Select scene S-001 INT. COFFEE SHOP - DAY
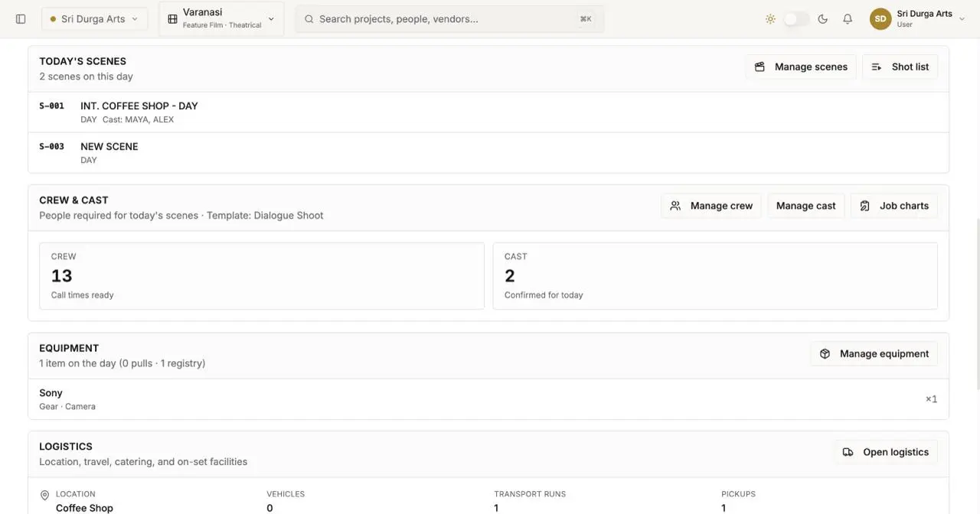Image resolution: width=980 pixels, height=514 pixels. tap(488, 112)
